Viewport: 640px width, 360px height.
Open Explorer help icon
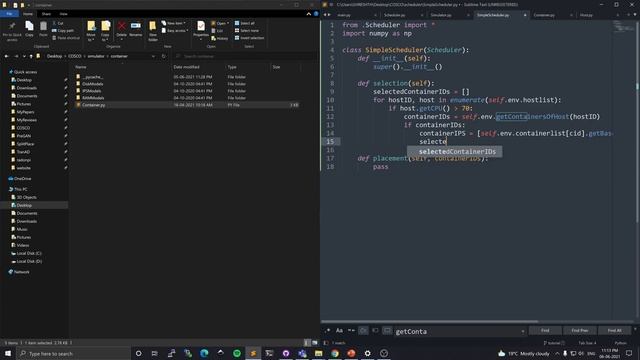(x=316, y=14)
